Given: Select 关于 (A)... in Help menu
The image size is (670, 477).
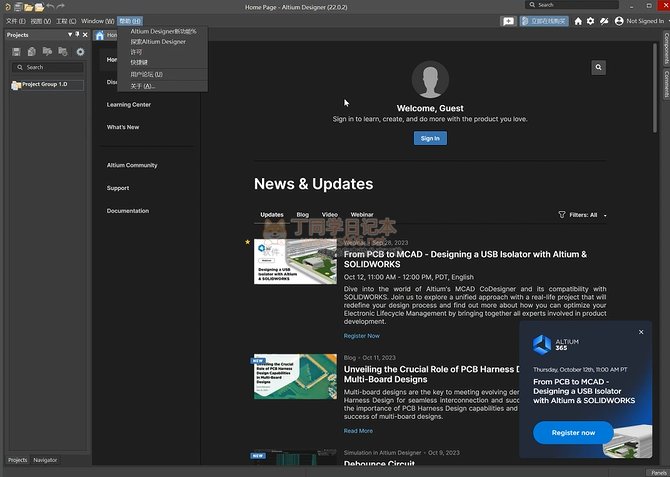Looking at the screenshot, I should [143, 86].
